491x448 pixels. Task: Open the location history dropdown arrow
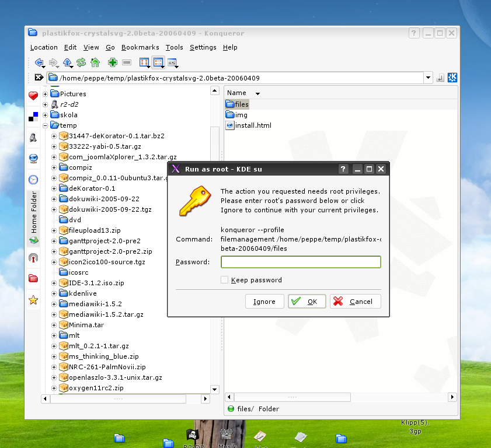[428, 78]
